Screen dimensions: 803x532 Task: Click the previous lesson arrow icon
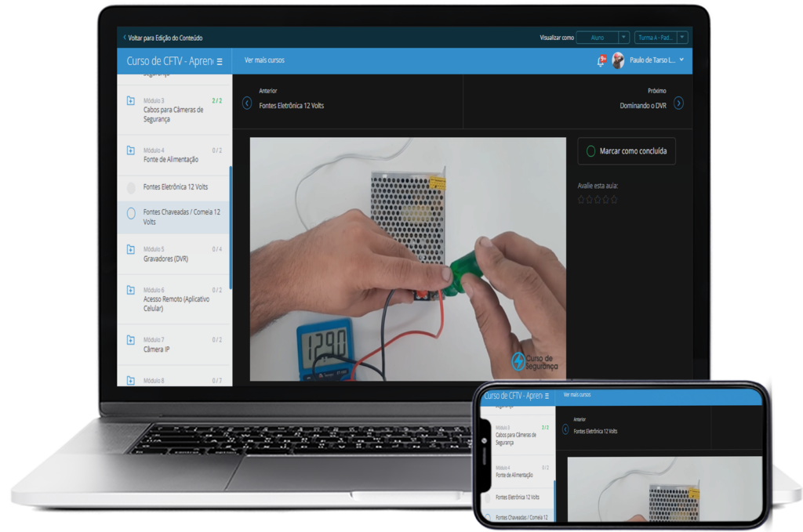click(247, 103)
